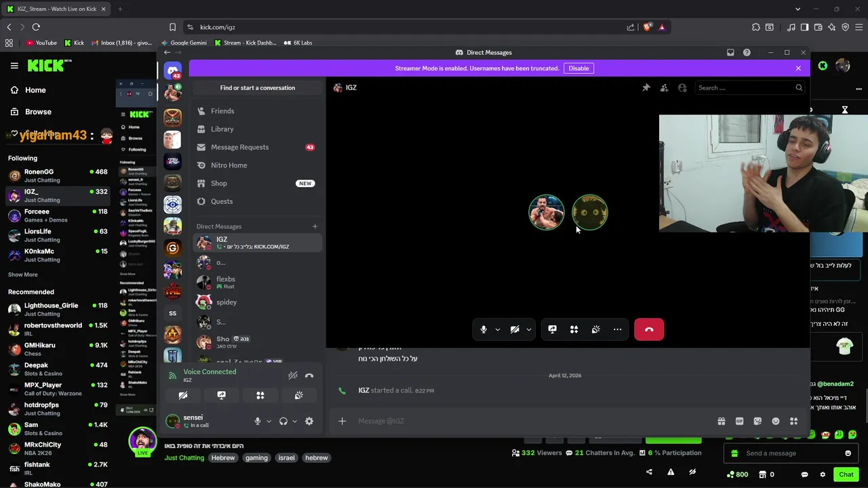Open emoji picker in Discord message bar

tap(776, 421)
